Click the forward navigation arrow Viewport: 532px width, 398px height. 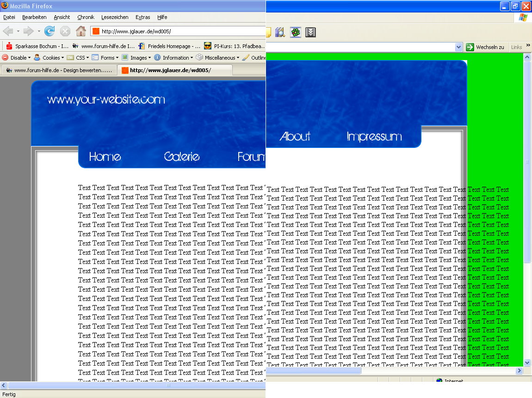point(29,31)
